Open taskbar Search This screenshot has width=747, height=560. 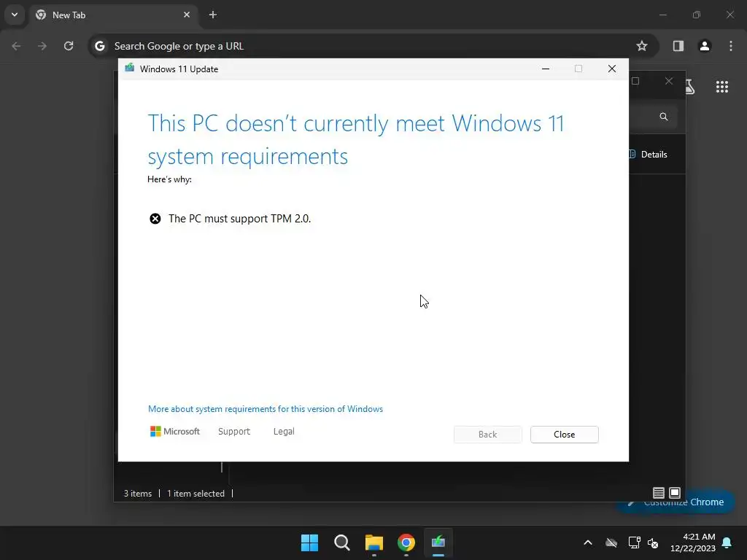pyautogui.click(x=342, y=542)
